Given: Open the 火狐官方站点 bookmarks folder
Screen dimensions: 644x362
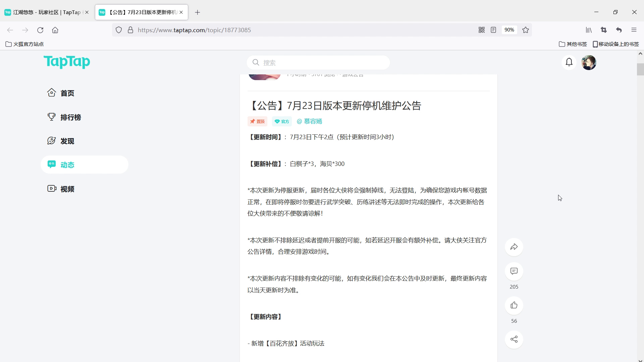Looking at the screenshot, I should pos(25,44).
